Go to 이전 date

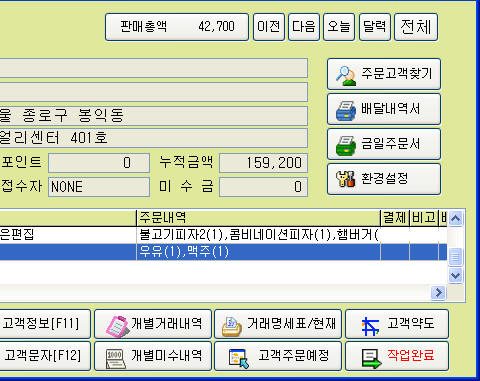(269, 27)
